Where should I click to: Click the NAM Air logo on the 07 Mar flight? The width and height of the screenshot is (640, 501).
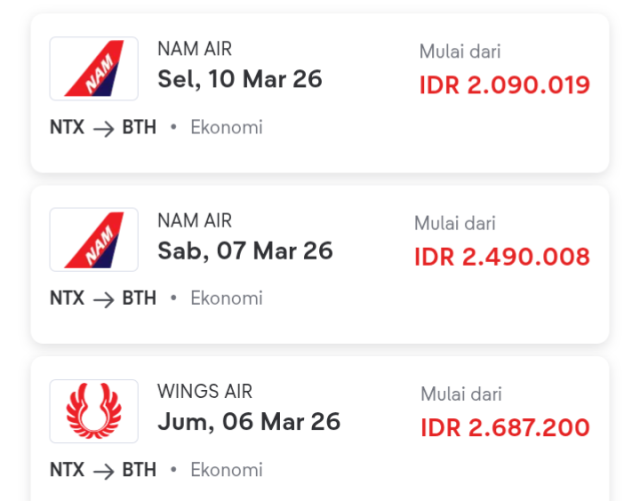pos(94,239)
